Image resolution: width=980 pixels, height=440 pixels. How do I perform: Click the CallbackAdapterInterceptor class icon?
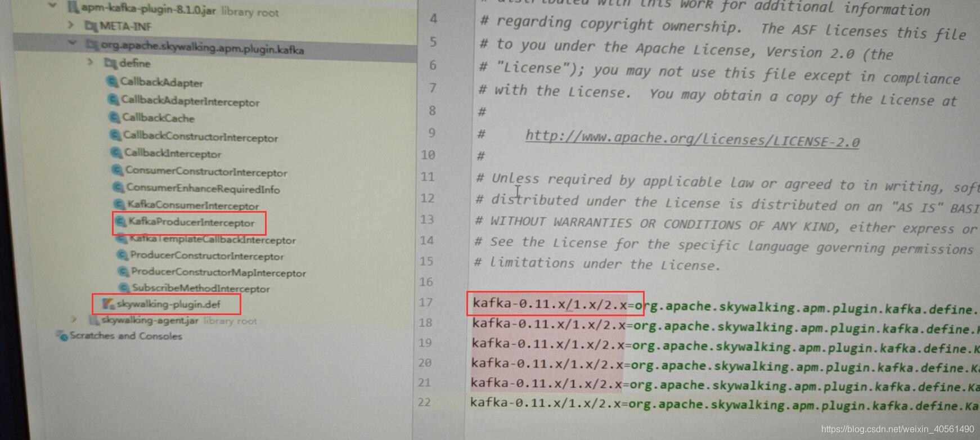(x=113, y=100)
